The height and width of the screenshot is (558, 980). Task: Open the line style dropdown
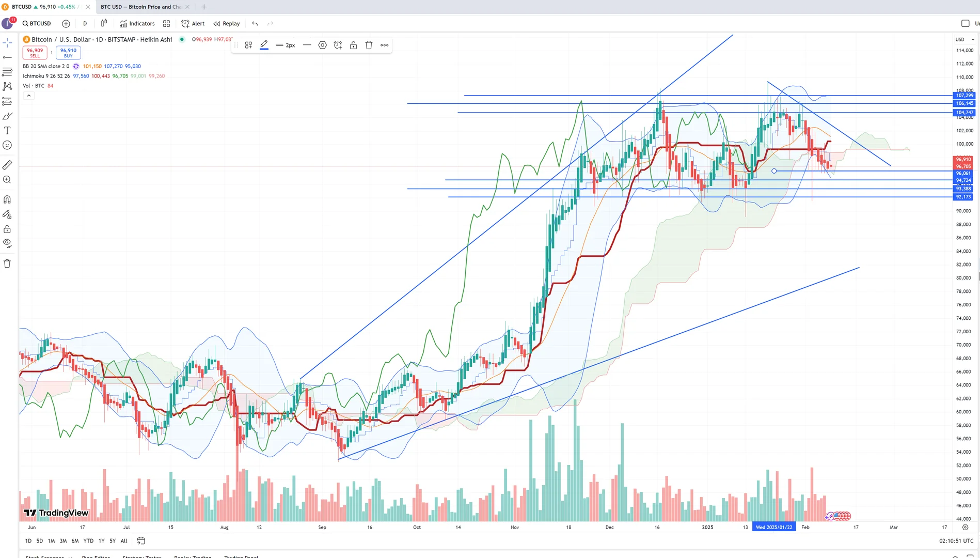click(x=307, y=45)
